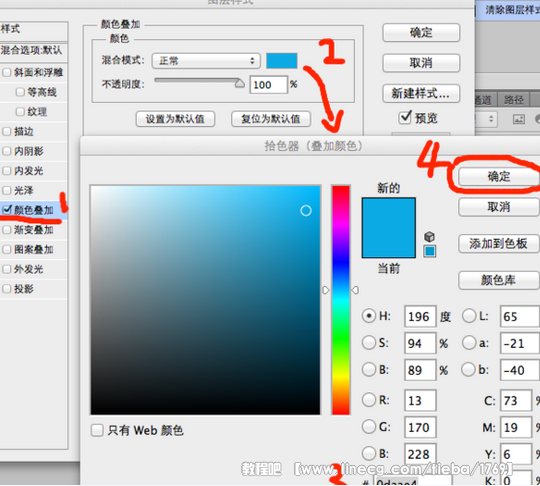Enable 渐变叠加 style checkbox
540x486 pixels.
click(x=7, y=230)
